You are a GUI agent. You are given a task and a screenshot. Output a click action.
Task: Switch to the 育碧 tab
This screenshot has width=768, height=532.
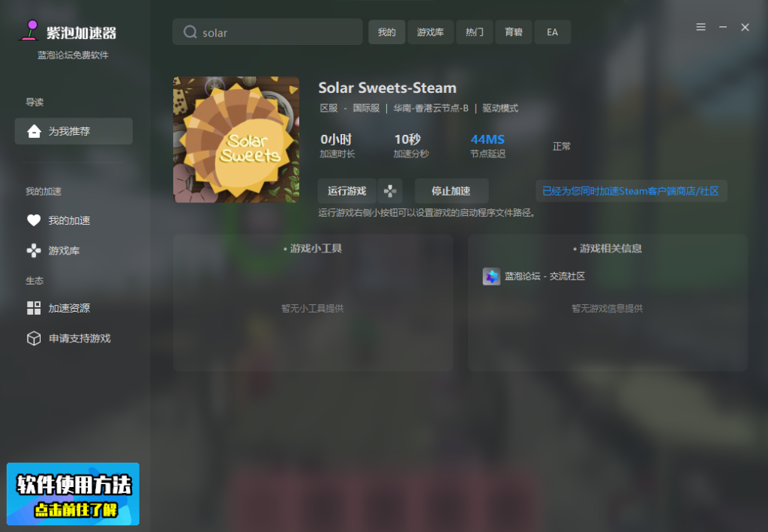513,32
